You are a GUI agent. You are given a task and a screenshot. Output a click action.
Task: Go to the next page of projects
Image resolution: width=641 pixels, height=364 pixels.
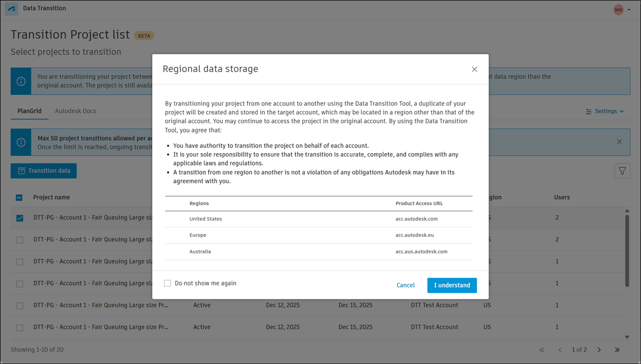(599, 350)
